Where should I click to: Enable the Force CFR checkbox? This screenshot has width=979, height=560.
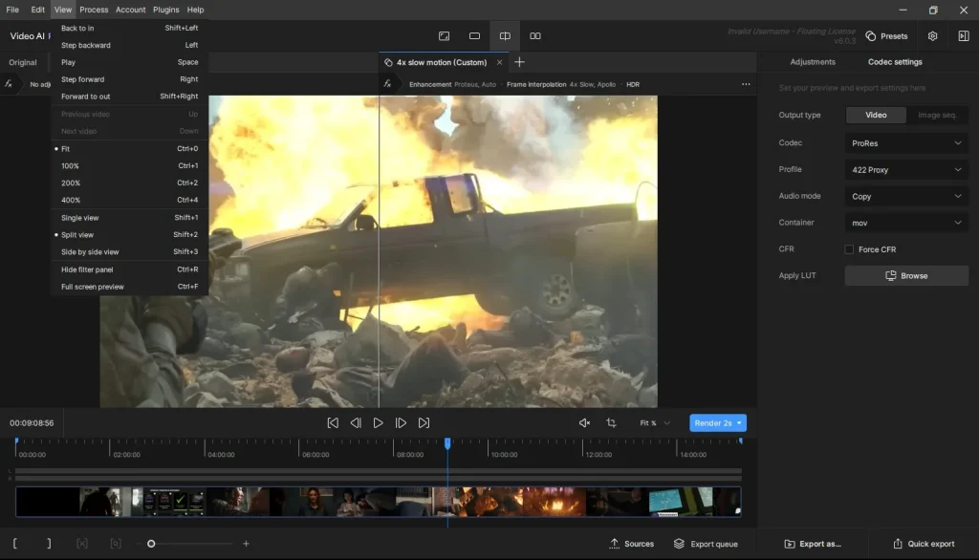[849, 249]
